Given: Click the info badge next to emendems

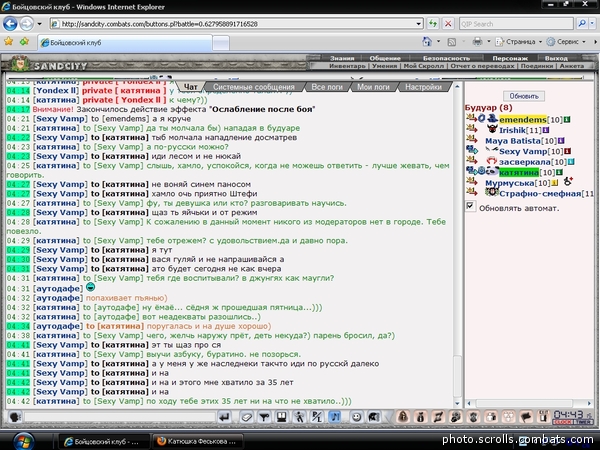Looking at the screenshot, I should [x=567, y=119].
